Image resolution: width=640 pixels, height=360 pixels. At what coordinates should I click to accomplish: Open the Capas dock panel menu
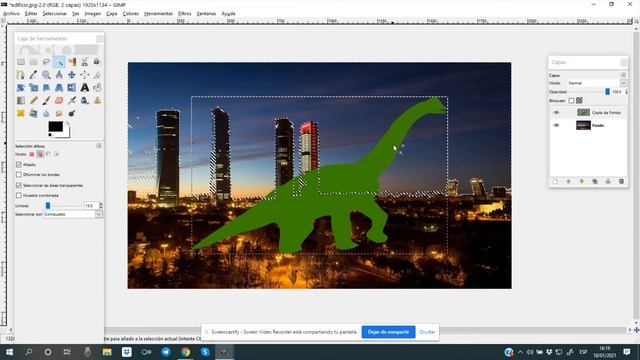[624, 62]
